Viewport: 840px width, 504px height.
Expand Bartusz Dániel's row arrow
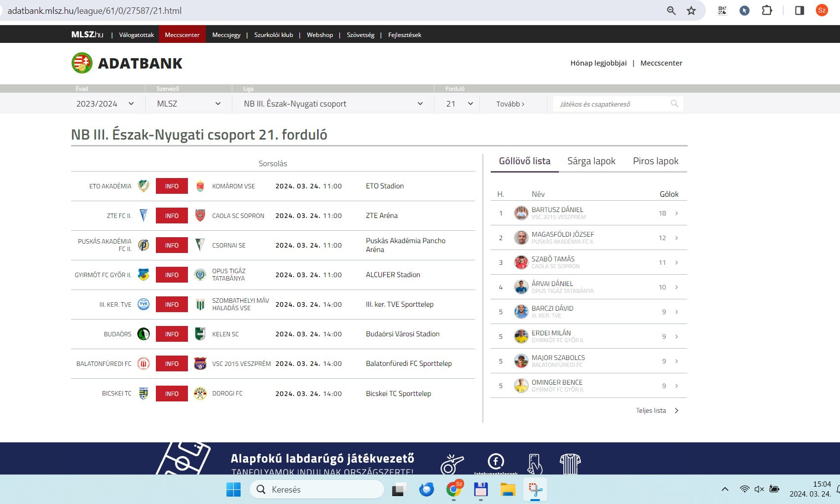click(x=677, y=213)
